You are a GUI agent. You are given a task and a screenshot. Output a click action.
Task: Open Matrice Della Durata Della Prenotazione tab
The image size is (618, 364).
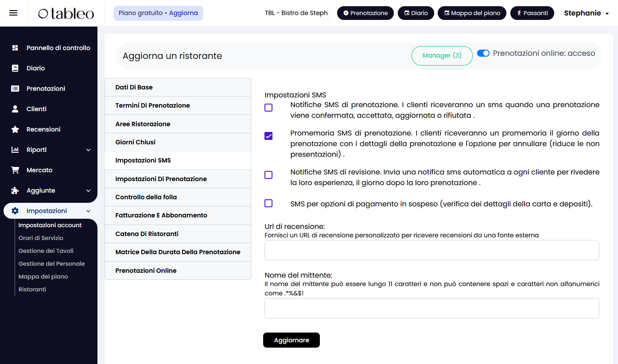(x=178, y=252)
